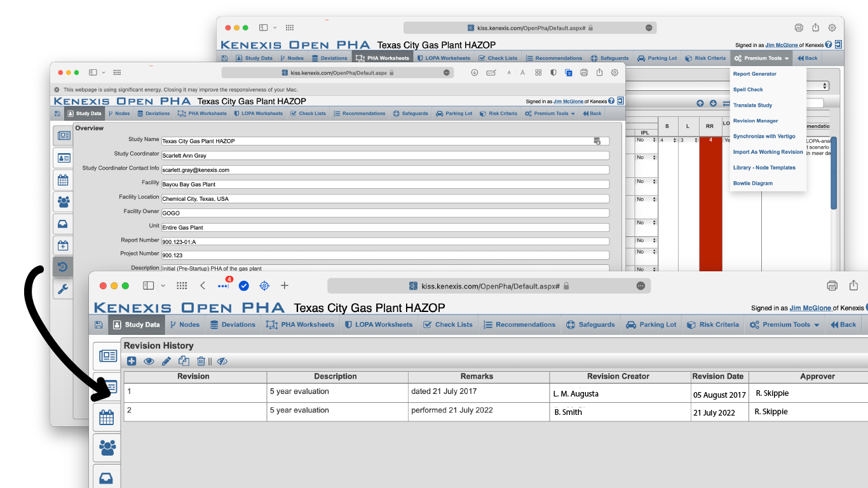The image size is (868, 488).
Task: Click the blue checkmark extension icon
Action: 244,286
